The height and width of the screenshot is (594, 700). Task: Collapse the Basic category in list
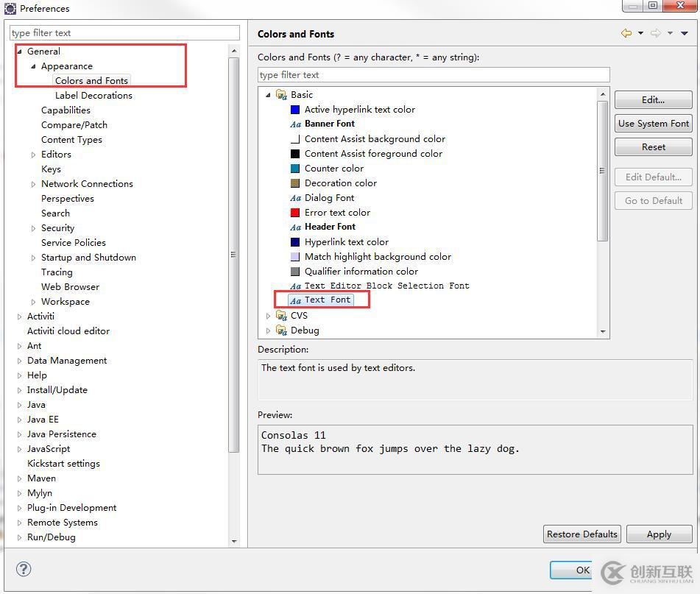(x=269, y=95)
